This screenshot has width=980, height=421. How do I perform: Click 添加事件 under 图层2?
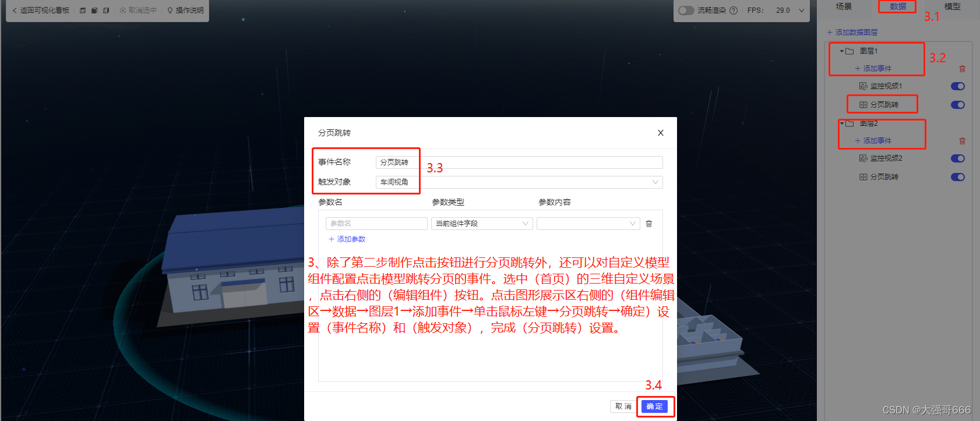click(873, 141)
